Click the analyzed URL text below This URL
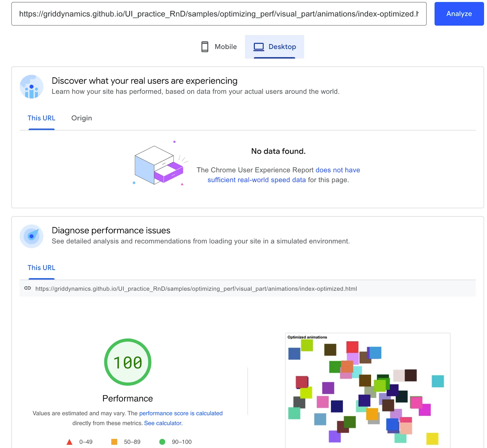Image resolution: width=487 pixels, height=448 pixels. click(x=196, y=289)
